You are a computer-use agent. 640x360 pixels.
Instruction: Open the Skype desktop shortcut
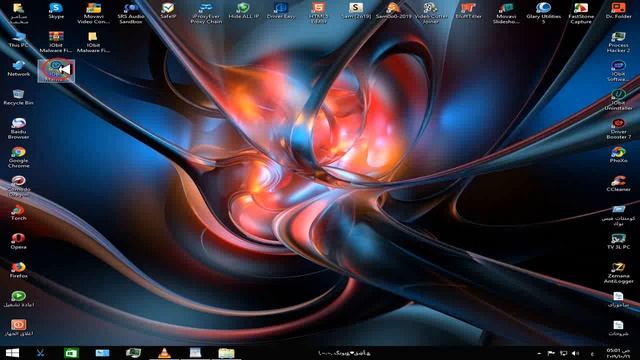click(56, 11)
